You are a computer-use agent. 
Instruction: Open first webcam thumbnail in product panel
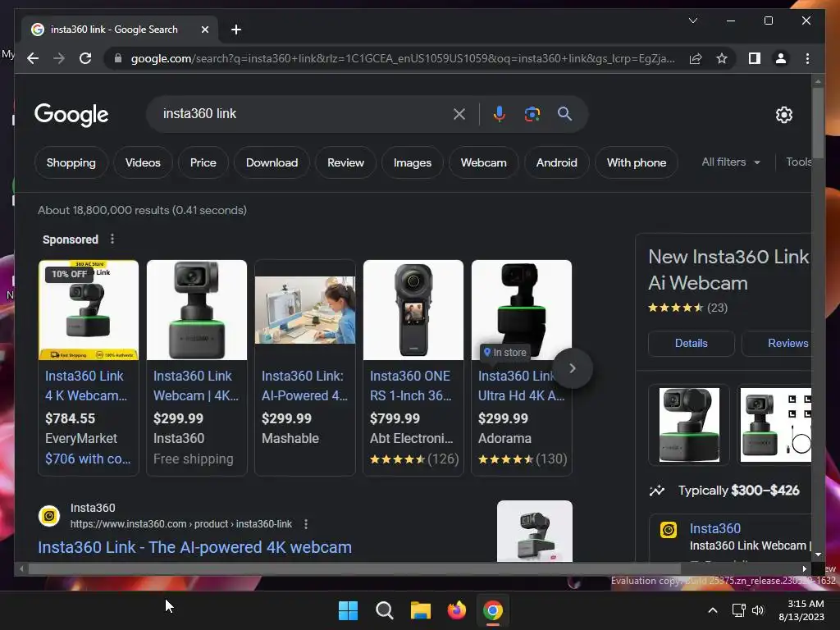(689, 425)
